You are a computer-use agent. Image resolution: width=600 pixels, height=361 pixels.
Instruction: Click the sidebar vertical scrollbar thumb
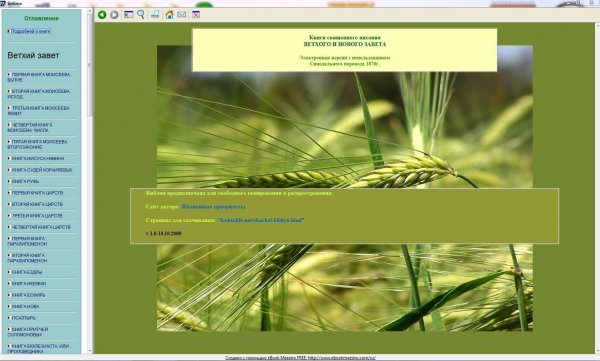tap(90, 65)
